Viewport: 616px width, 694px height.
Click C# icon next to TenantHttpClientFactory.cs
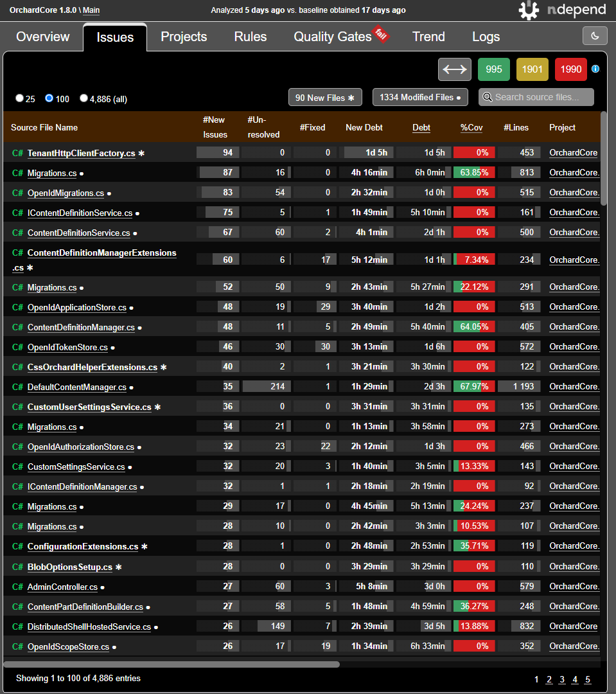pyautogui.click(x=17, y=153)
